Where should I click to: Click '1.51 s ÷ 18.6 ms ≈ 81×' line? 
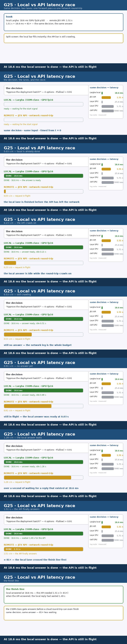point(39,24)
